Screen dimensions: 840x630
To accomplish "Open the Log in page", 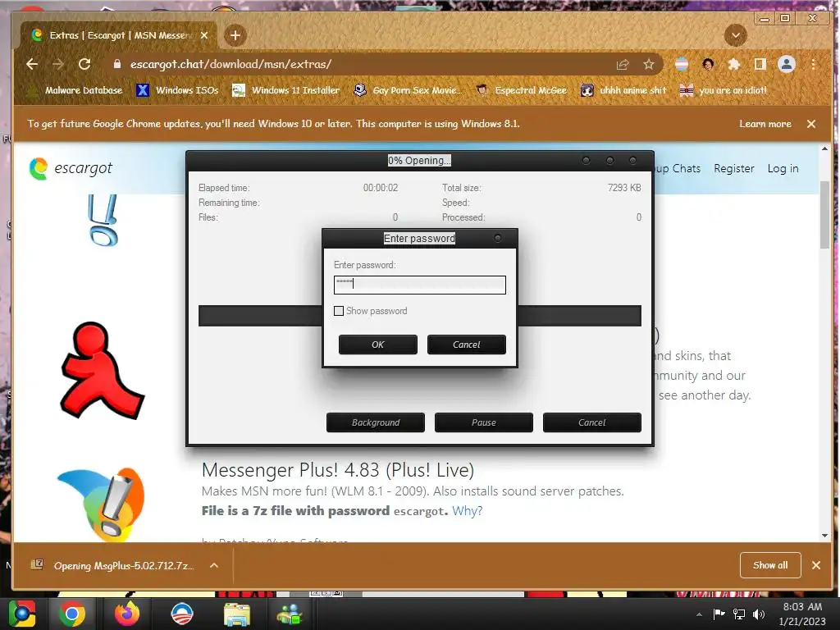I will pyautogui.click(x=783, y=168).
